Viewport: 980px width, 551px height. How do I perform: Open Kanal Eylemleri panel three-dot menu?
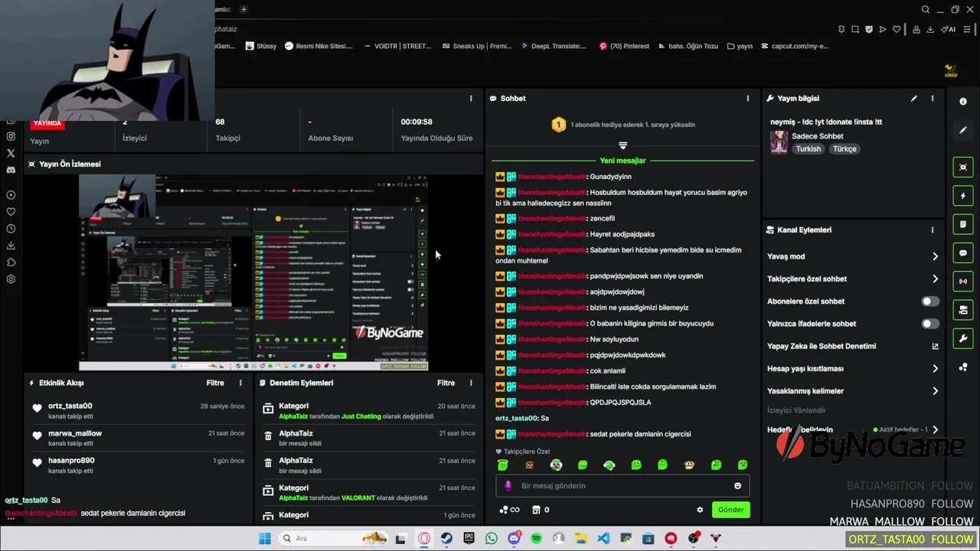point(932,230)
